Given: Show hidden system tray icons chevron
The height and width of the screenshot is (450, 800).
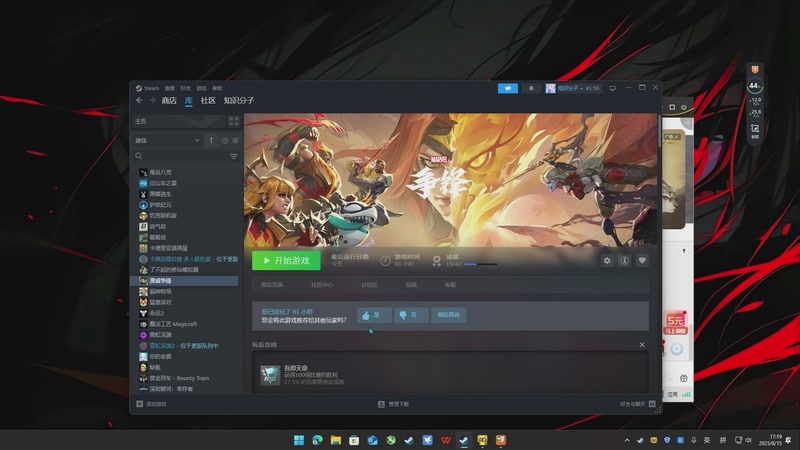Looking at the screenshot, I should 627,440.
